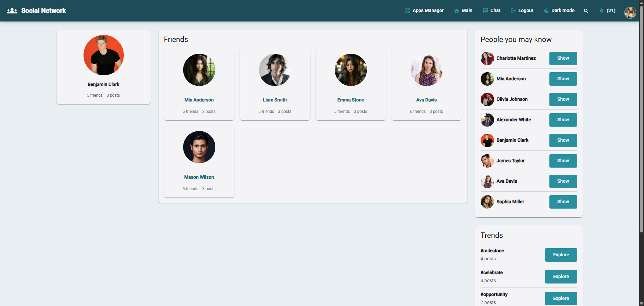
Task: Open Ava Davis's friend card photo
Action: [x=427, y=70]
